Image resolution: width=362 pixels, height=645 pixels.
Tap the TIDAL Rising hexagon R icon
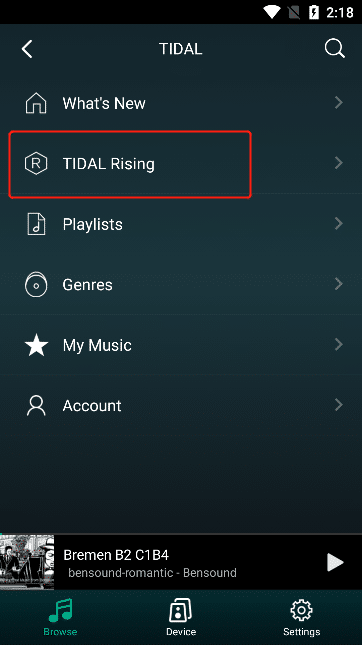(x=36, y=163)
